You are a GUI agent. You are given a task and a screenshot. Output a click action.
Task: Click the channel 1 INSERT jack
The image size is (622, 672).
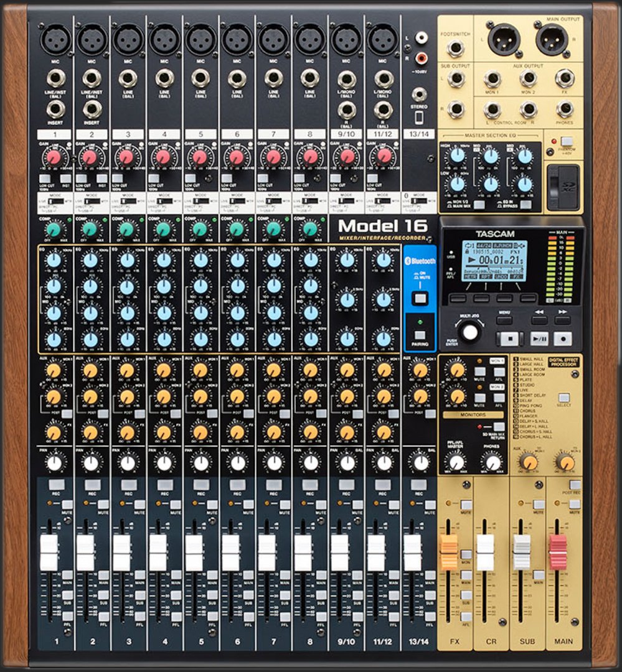click(56, 110)
